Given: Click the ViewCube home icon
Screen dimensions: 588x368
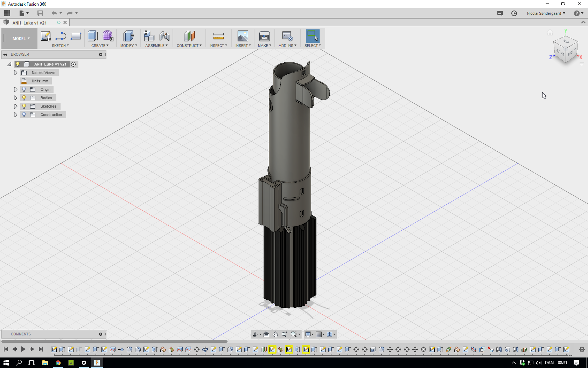Looking at the screenshot, I should 550,33.
